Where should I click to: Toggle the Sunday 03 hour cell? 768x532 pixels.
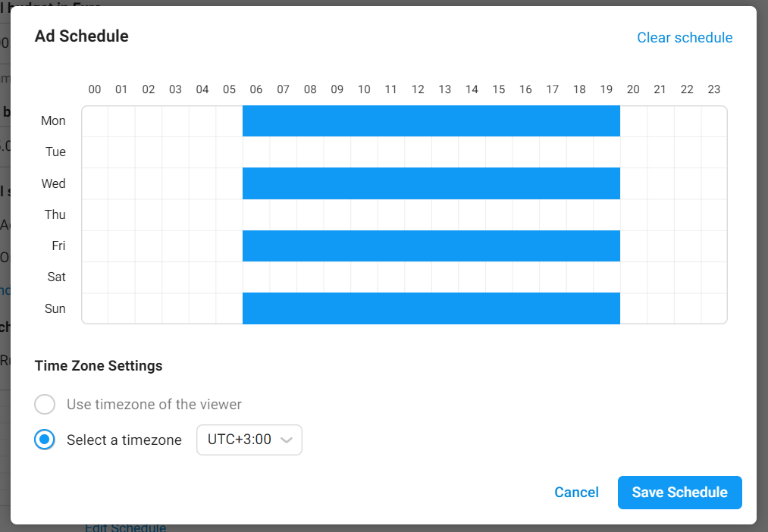click(176, 308)
